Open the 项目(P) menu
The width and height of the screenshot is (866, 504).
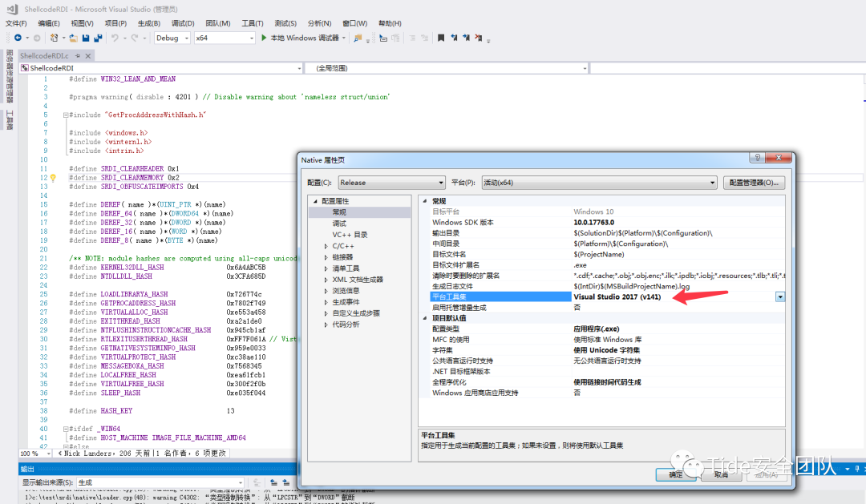click(x=115, y=23)
